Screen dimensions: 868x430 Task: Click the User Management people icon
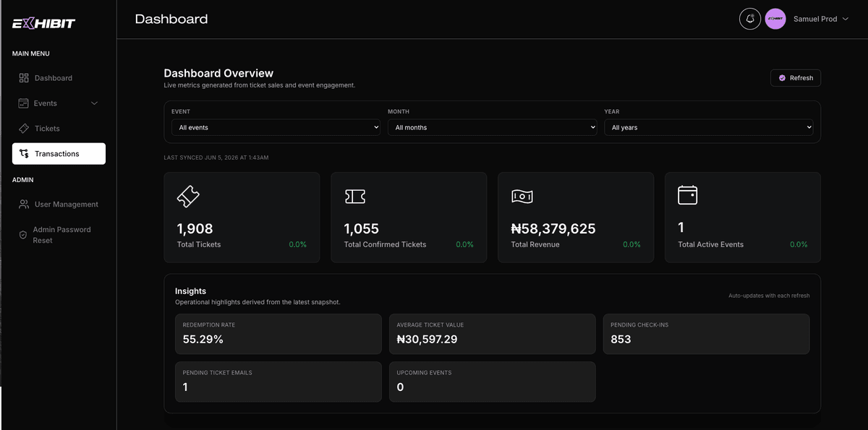(24, 205)
